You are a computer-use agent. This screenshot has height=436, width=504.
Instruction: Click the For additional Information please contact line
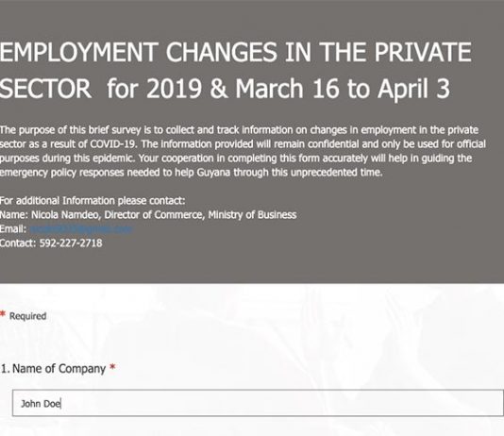point(92,201)
